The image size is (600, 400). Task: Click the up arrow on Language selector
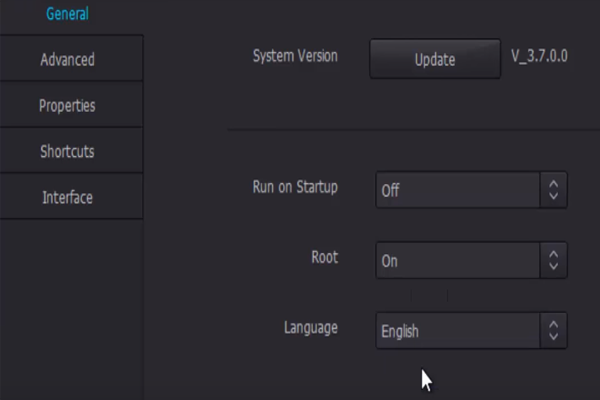coord(554,324)
